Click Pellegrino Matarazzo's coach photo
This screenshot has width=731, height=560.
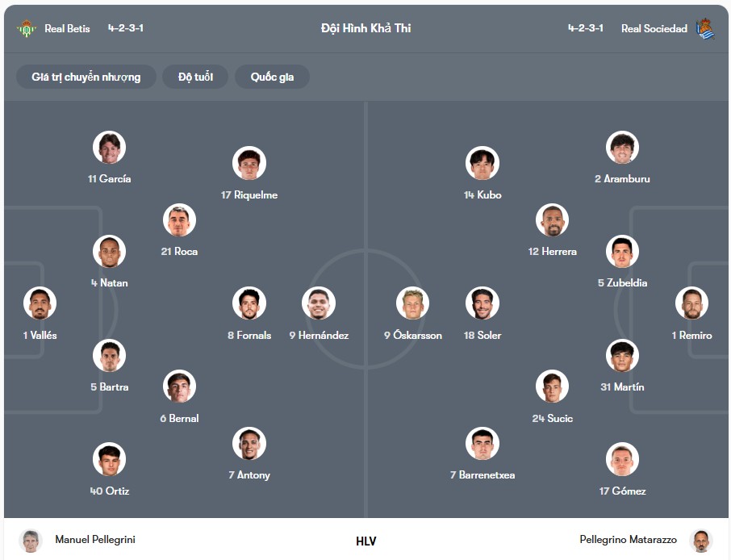[701, 541]
